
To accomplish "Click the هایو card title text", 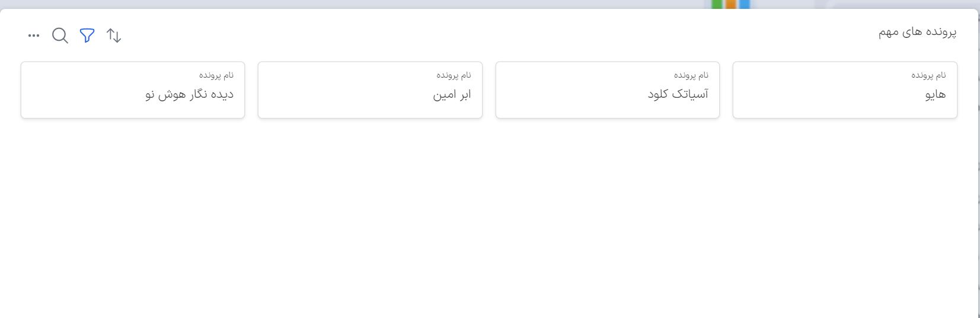I will [935, 94].
